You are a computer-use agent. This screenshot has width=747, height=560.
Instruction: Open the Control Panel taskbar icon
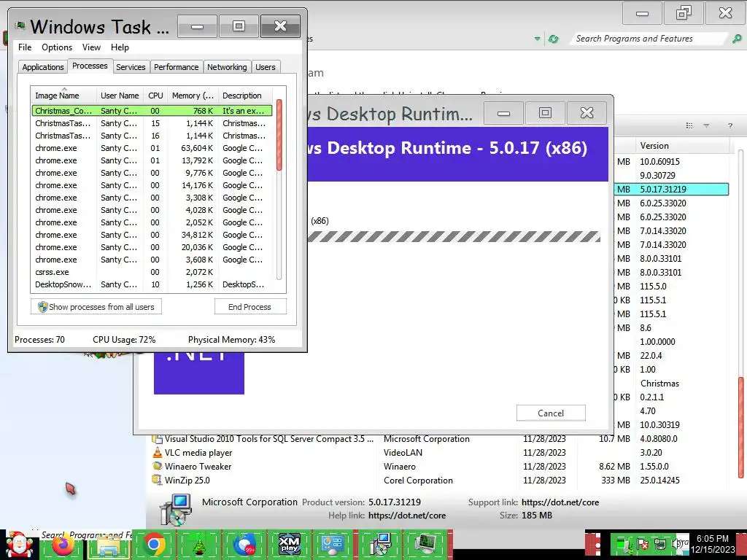click(333, 545)
